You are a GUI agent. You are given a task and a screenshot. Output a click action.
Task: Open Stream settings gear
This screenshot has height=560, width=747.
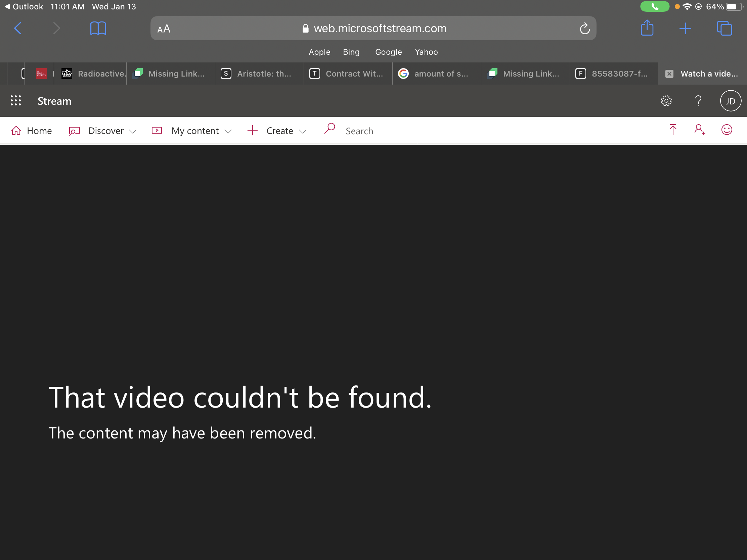point(666,101)
